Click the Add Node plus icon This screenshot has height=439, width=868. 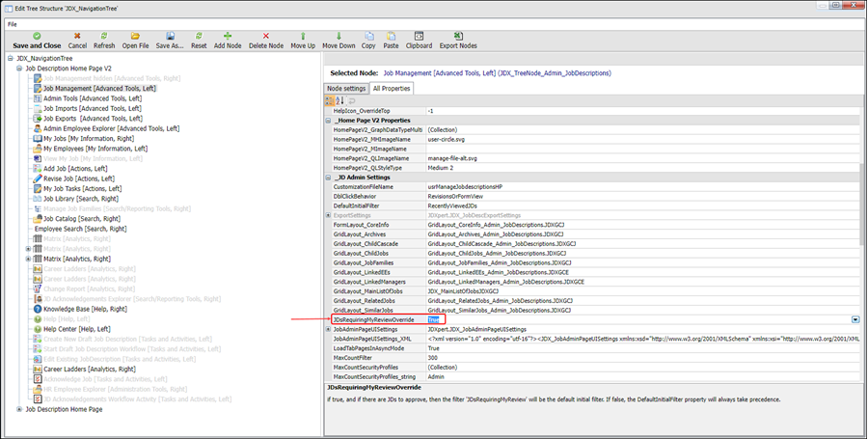click(228, 36)
